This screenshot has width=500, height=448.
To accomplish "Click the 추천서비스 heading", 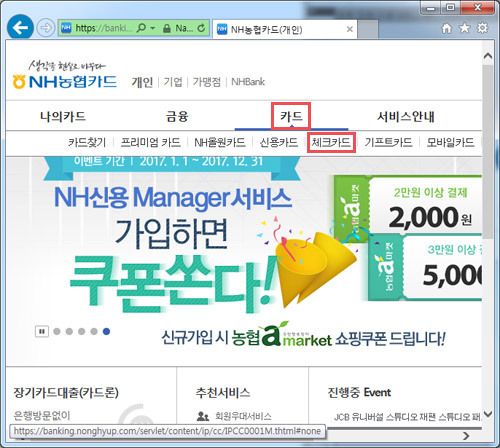I will pyautogui.click(x=223, y=393).
